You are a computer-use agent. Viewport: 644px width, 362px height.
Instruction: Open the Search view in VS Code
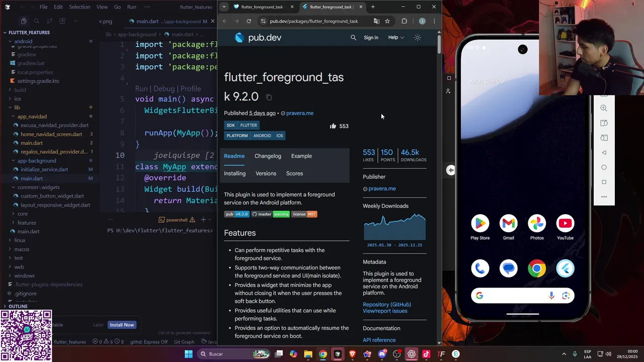[36, 21]
